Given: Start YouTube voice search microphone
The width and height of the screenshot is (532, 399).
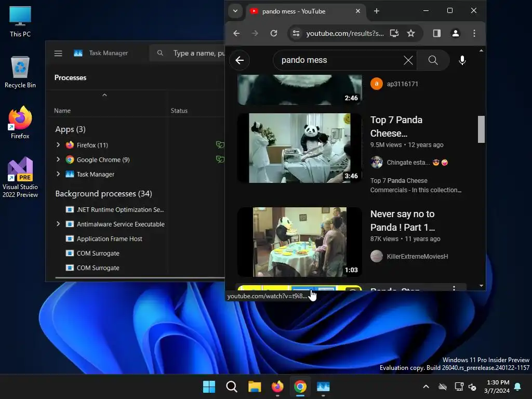Looking at the screenshot, I should (462, 60).
